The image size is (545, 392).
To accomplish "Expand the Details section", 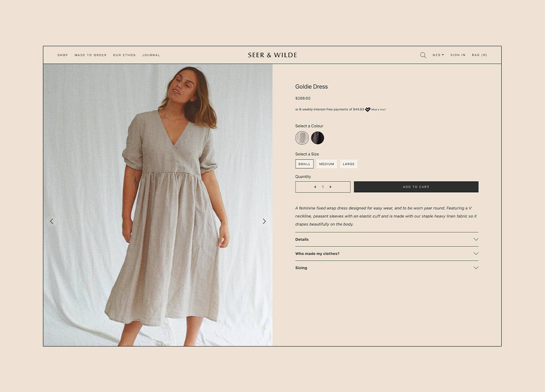I will (x=387, y=239).
